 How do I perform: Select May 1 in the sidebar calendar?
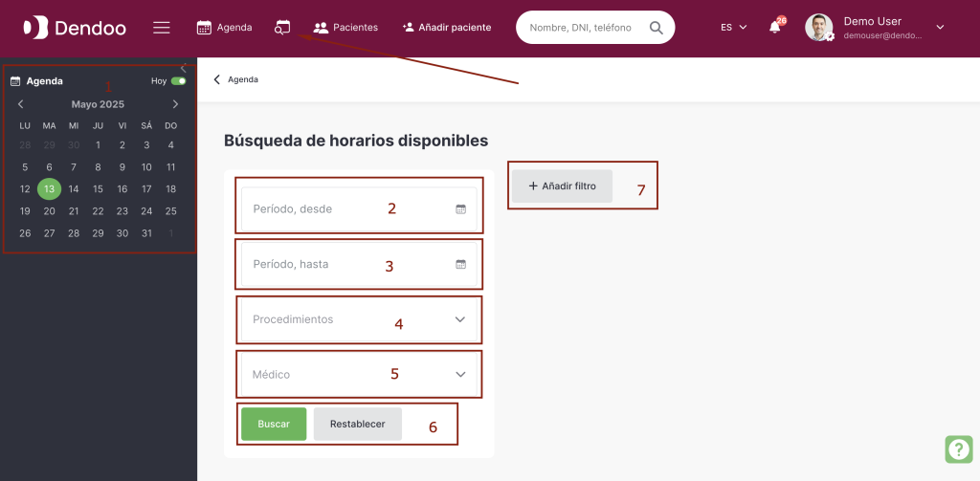click(x=99, y=145)
